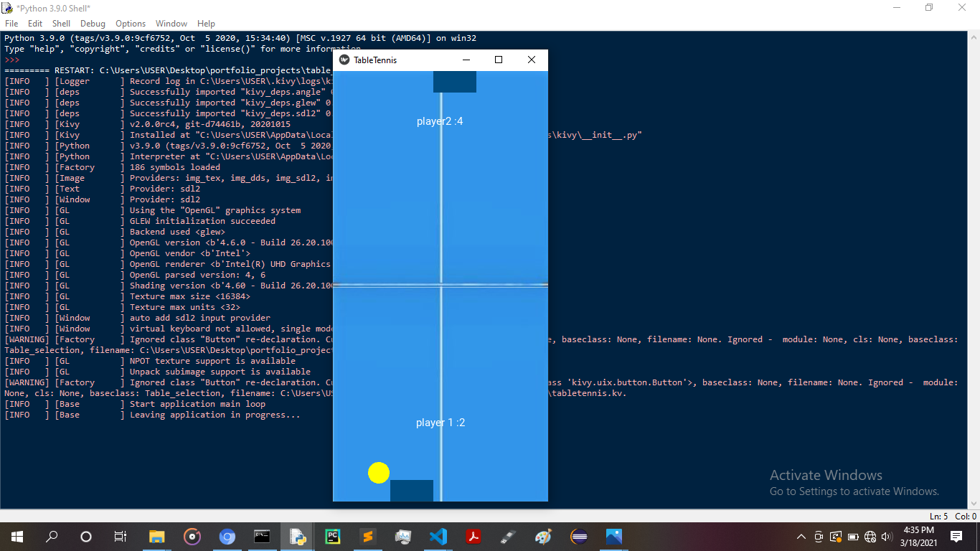The width and height of the screenshot is (980, 551).
Task: Click the Windows Start button
Action: coord(17,536)
